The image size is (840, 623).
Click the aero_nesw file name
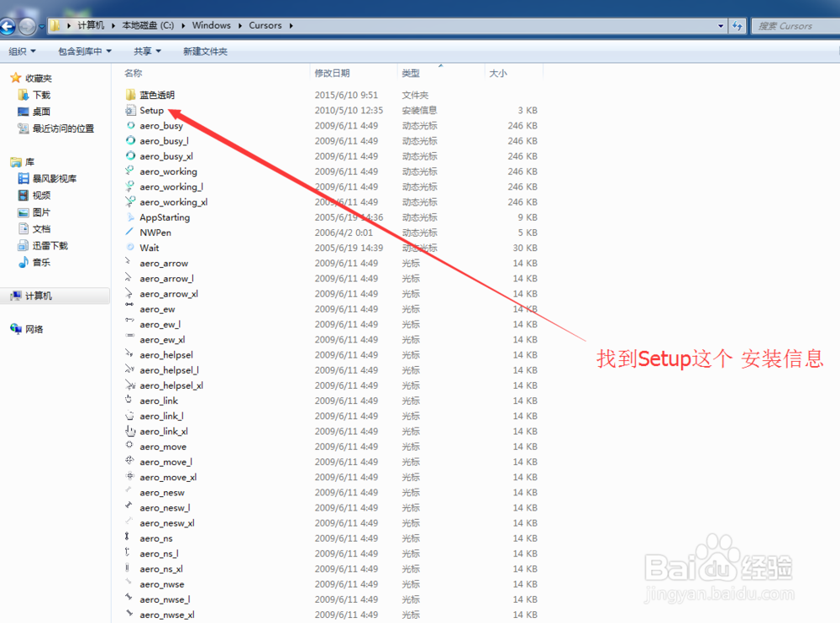click(x=162, y=492)
